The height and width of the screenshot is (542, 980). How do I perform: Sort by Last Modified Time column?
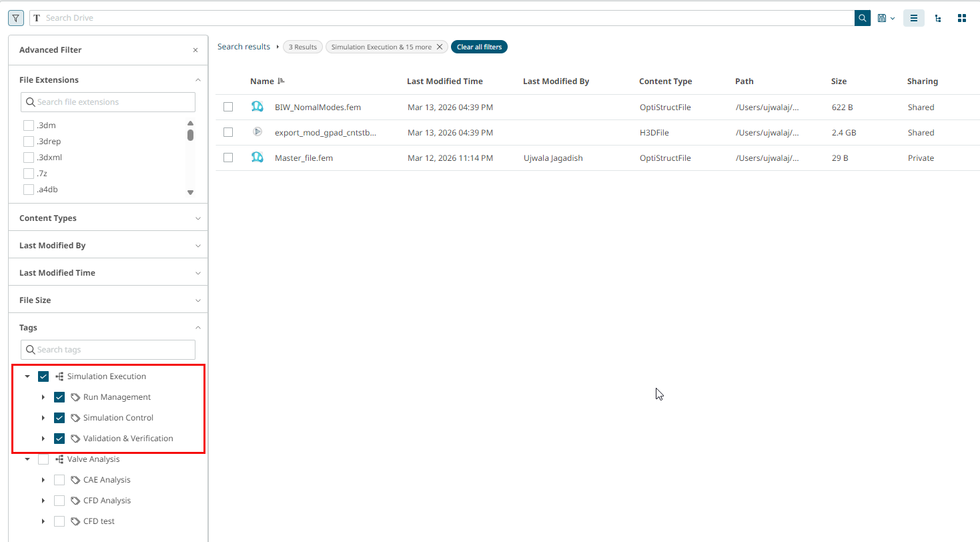pyautogui.click(x=444, y=81)
